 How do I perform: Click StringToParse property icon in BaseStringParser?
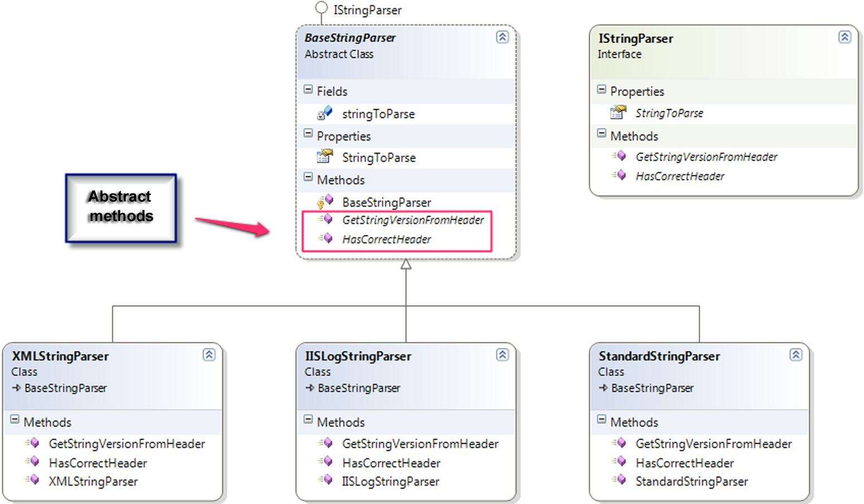pos(324,156)
